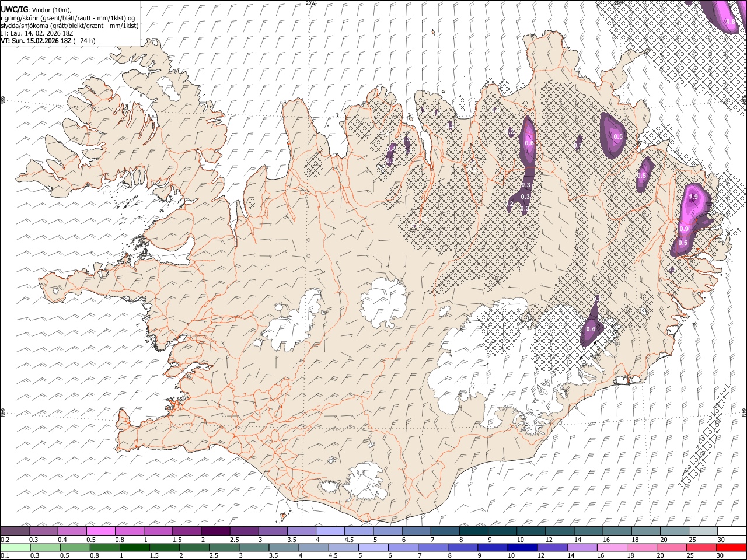This screenshot has height=560, width=747.
Task: Select the pale green 0.1 swatch in the lower legend row
Action: pos(15,547)
